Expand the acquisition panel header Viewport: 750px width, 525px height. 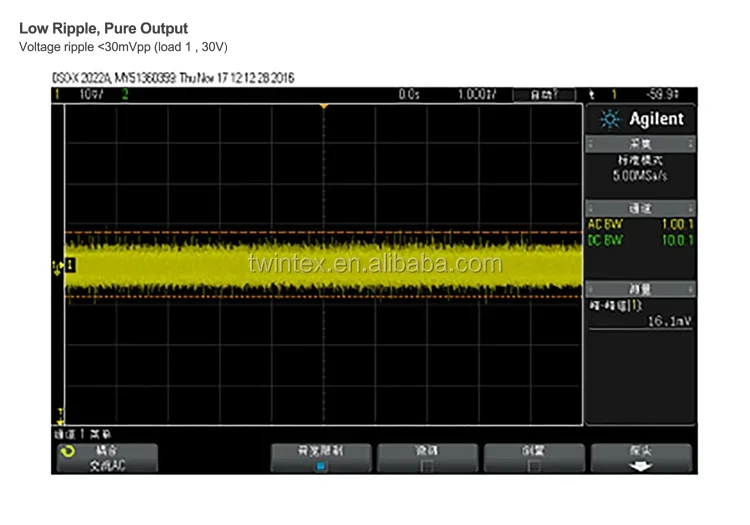[640, 144]
